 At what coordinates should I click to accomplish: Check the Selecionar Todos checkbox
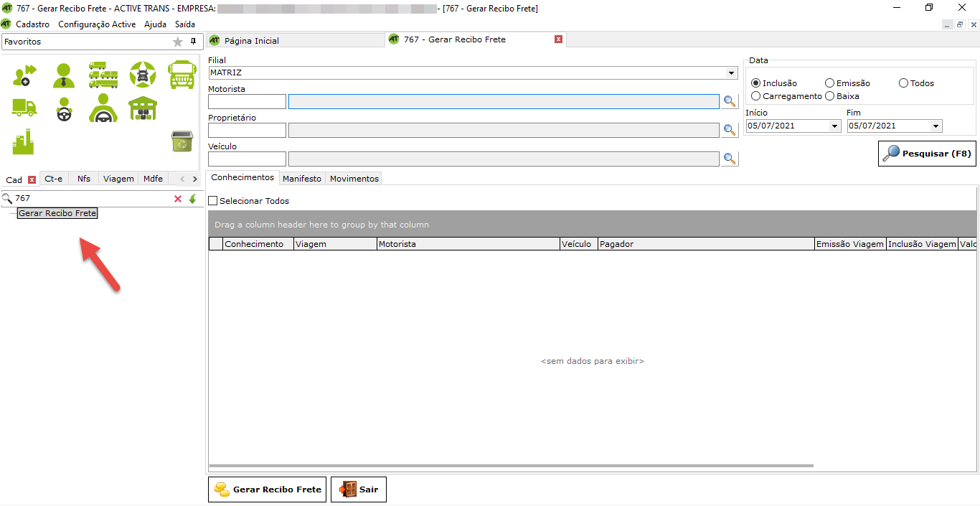[x=213, y=201]
